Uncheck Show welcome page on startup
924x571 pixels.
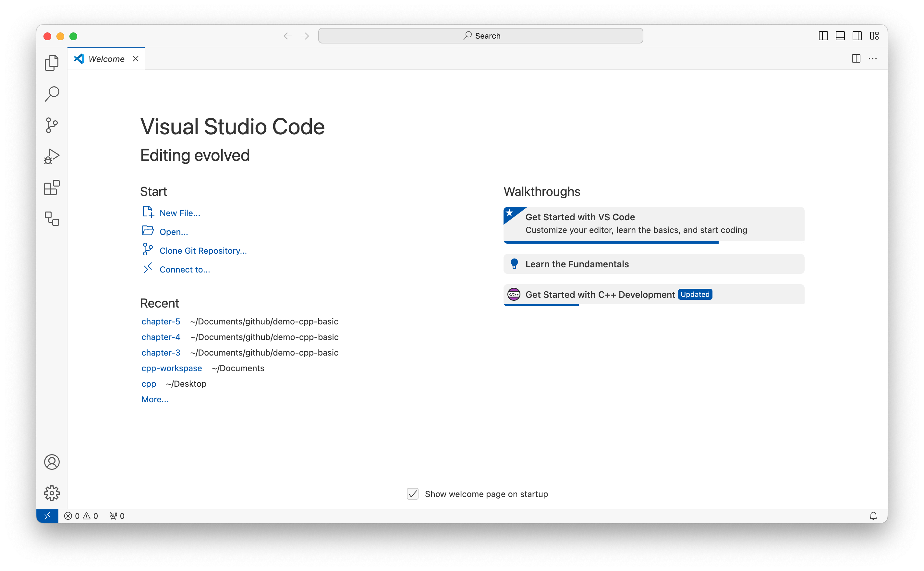tap(412, 493)
